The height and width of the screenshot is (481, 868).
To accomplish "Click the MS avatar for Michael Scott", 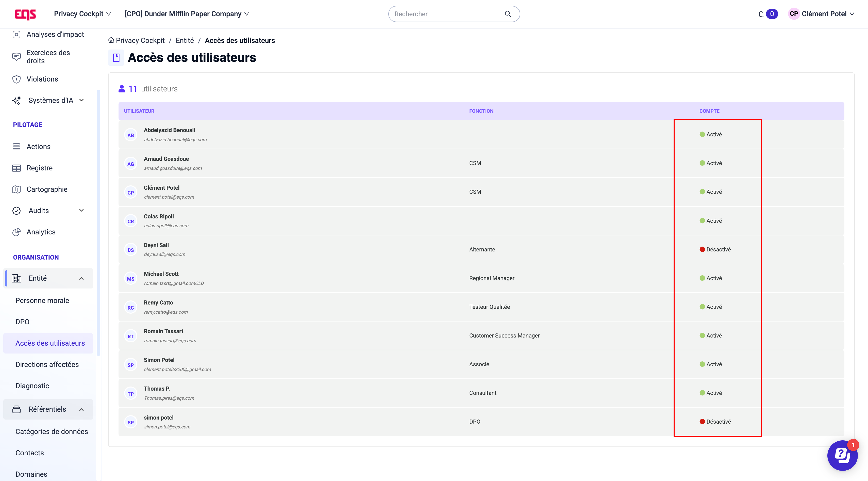I will tap(131, 279).
